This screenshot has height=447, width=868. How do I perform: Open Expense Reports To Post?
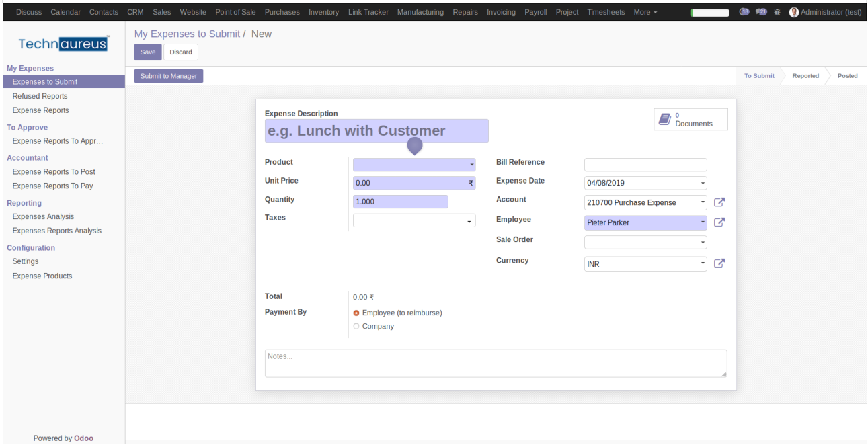point(54,171)
